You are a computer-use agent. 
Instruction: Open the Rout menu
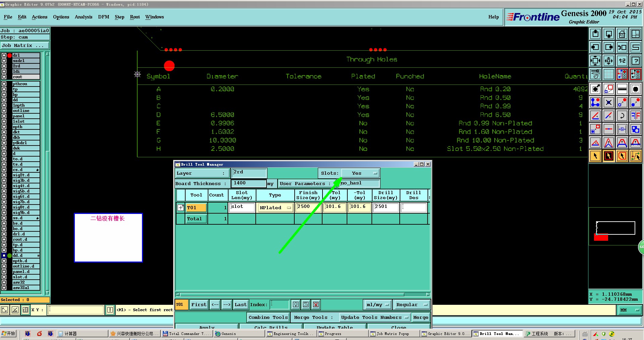135,17
